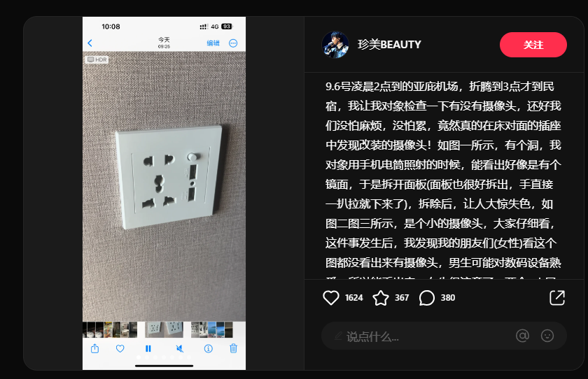
Task: Open the three-dot more menu in photo header
Action: tap(233, 43)
